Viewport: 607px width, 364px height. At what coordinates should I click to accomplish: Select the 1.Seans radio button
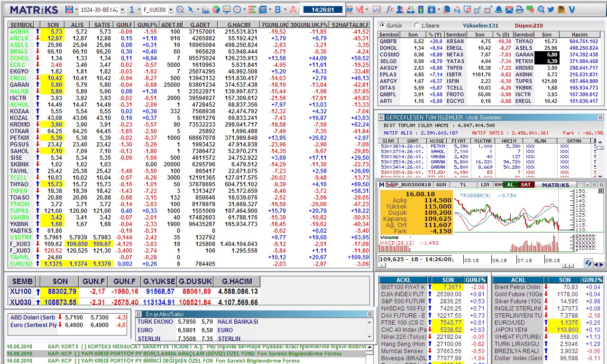(416, 26)
